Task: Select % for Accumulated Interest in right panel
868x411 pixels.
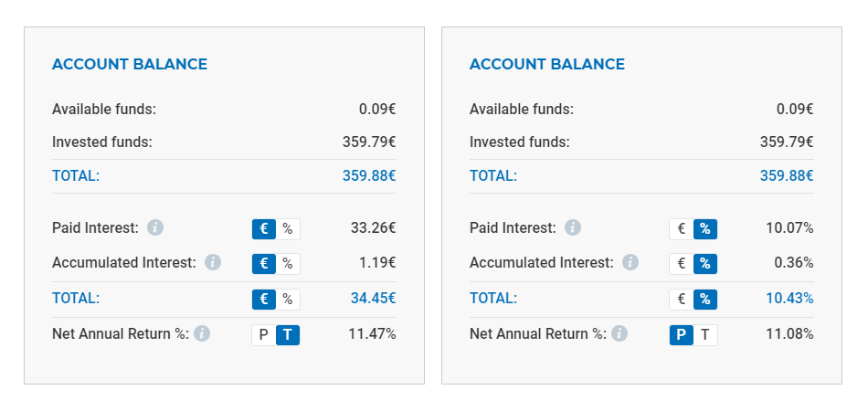Action: [705, 264]
